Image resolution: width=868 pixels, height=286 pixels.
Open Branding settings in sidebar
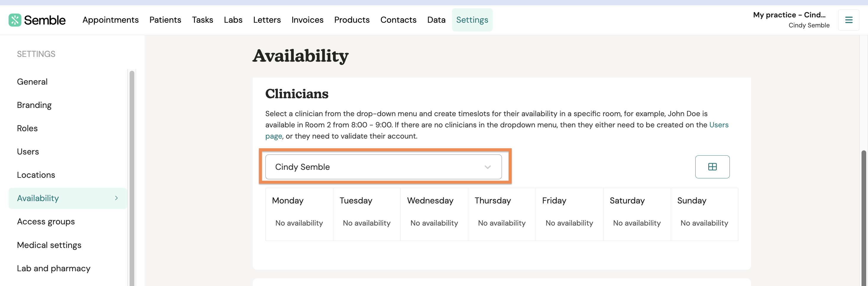34,105
